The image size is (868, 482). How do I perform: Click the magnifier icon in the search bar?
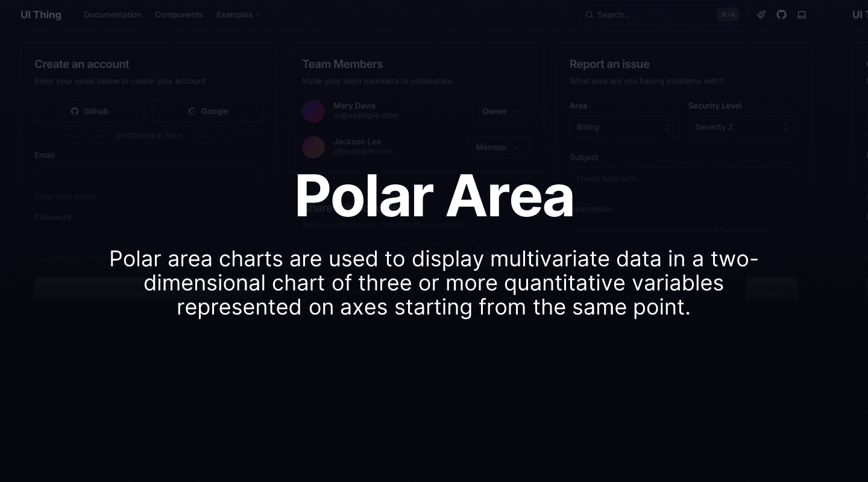tap(589, 14)
